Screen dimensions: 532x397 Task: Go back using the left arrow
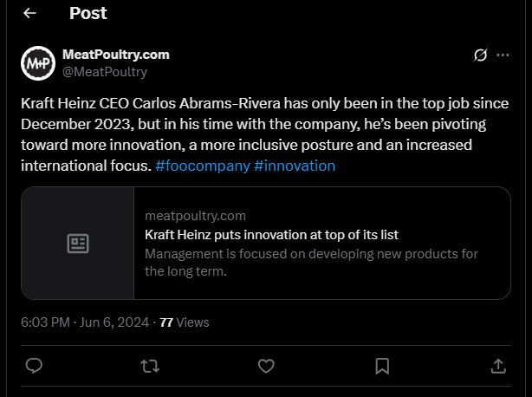29,13
